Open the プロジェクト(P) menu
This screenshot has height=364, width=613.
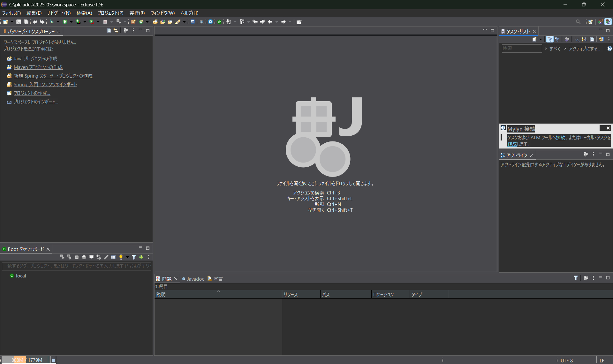coord(110,13)
